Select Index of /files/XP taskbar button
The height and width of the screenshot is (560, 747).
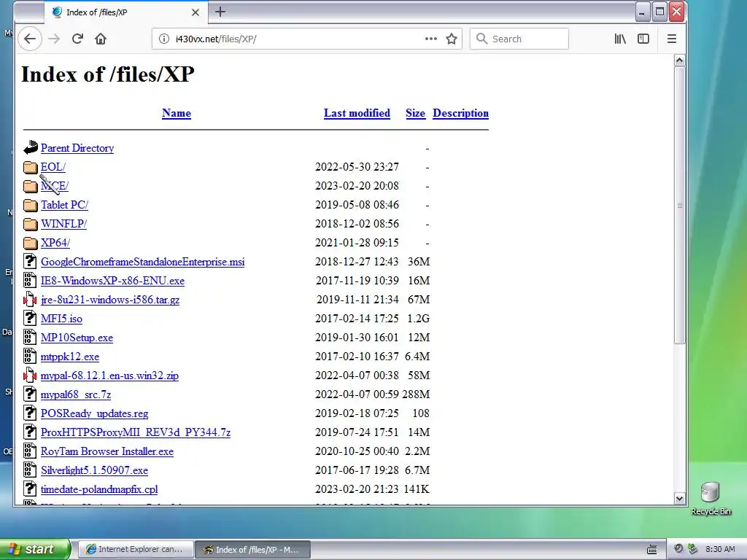click(x=253, y=550)
